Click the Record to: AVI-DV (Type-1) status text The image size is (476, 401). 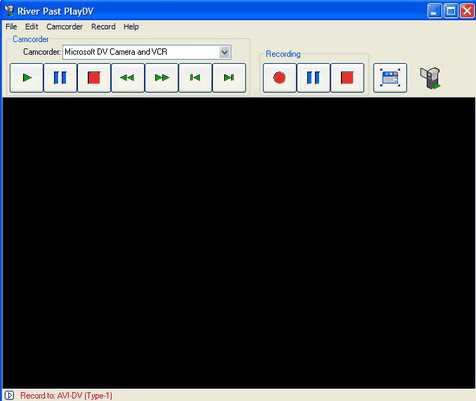point(66,396)
